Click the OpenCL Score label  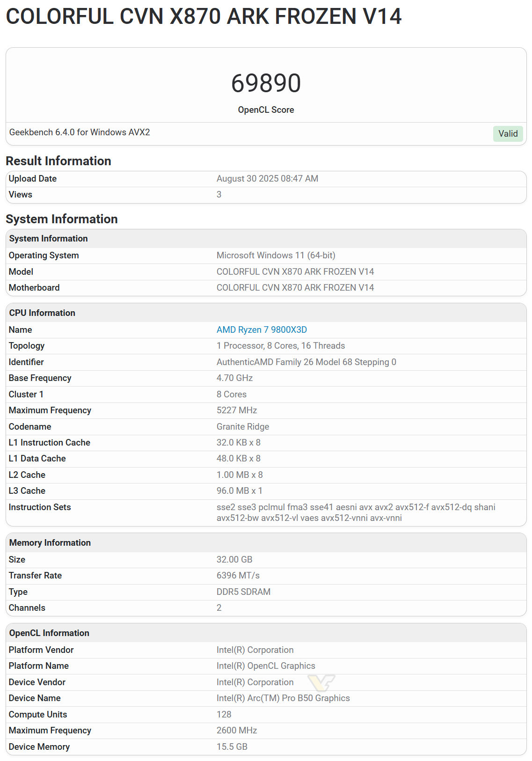point(266,110)
